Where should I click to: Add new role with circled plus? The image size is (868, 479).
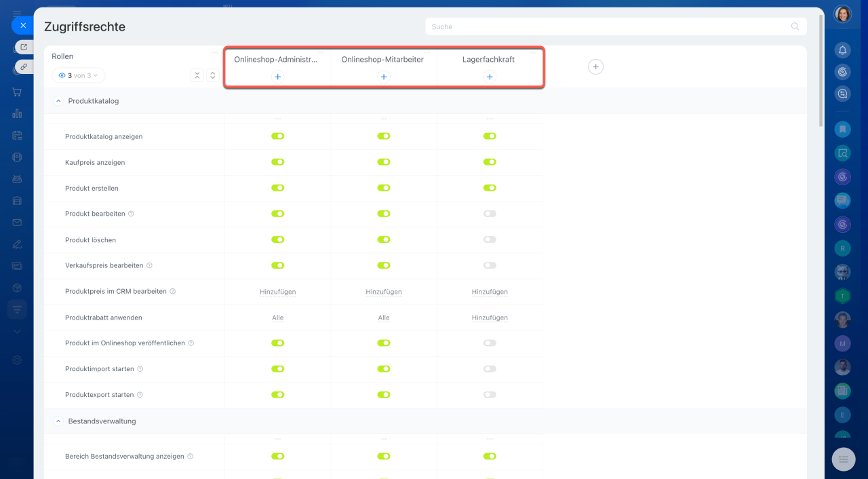tap(595, 66)
